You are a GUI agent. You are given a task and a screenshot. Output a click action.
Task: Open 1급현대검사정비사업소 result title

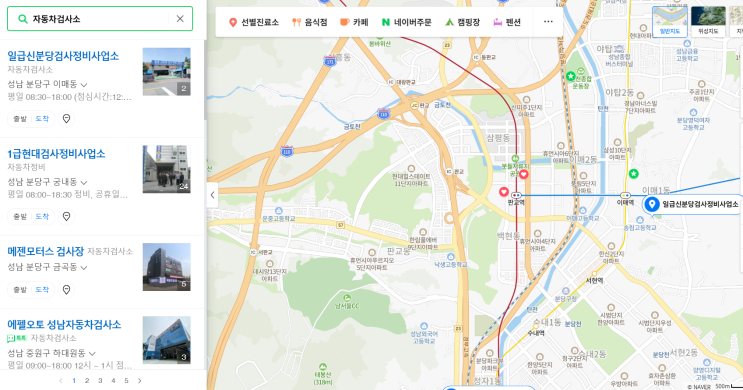56,154
